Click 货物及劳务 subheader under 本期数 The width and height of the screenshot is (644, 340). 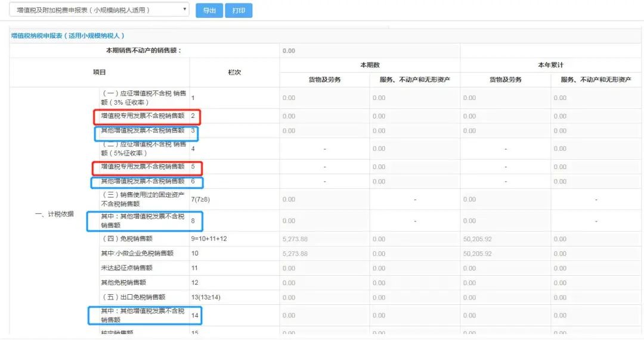[x=324, y=80]
